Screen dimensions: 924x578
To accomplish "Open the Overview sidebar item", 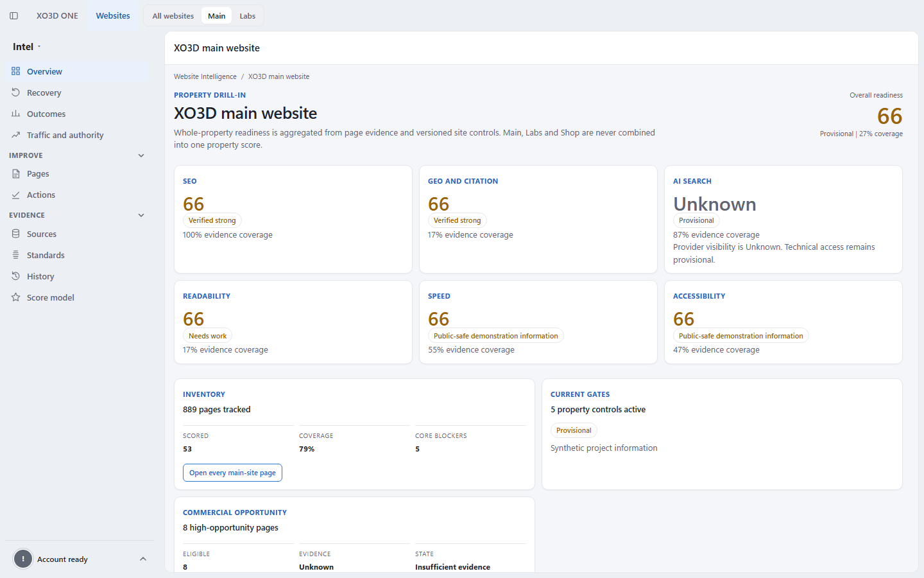I will (x=77, y=71).
